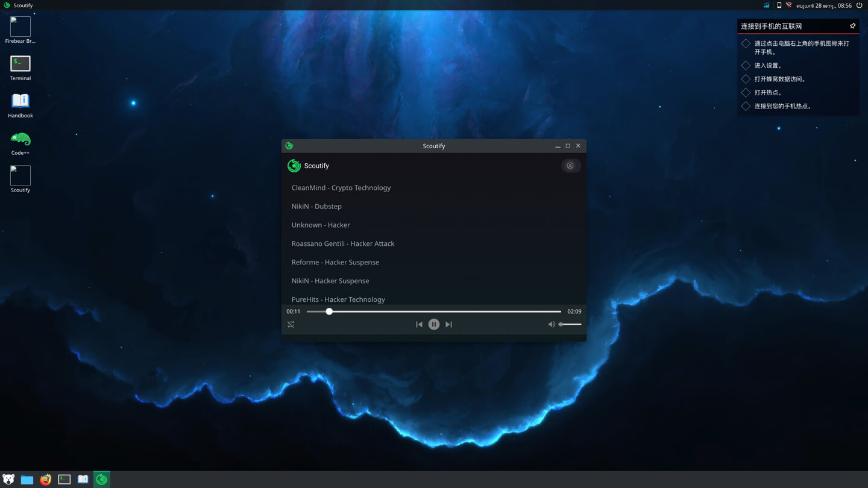Screen dimensions: 868x488
Task: Check off the step 进入设置 in the guide
Action: coord(745,65)
